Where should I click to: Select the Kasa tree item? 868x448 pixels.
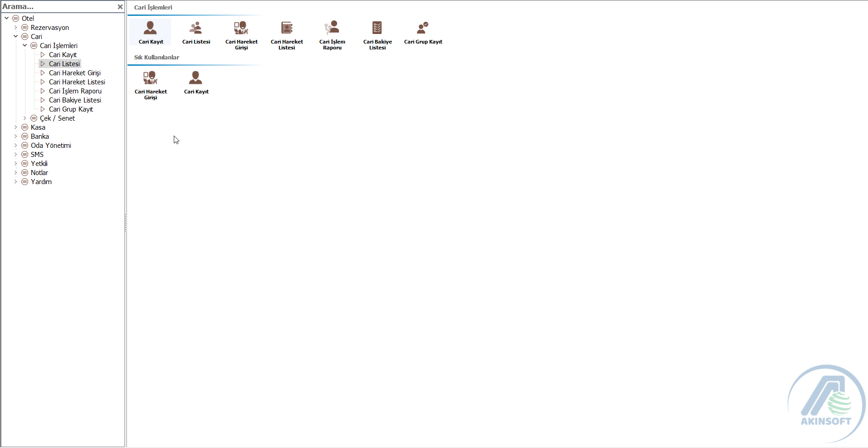tap(38, 127)
